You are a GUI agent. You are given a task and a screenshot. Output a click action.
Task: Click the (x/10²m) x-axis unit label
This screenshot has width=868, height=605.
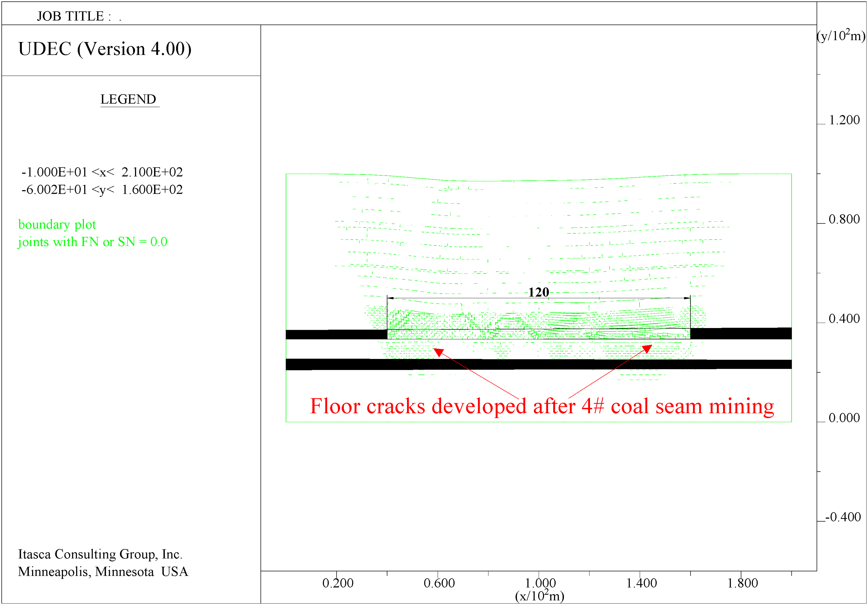coord(540,596)
